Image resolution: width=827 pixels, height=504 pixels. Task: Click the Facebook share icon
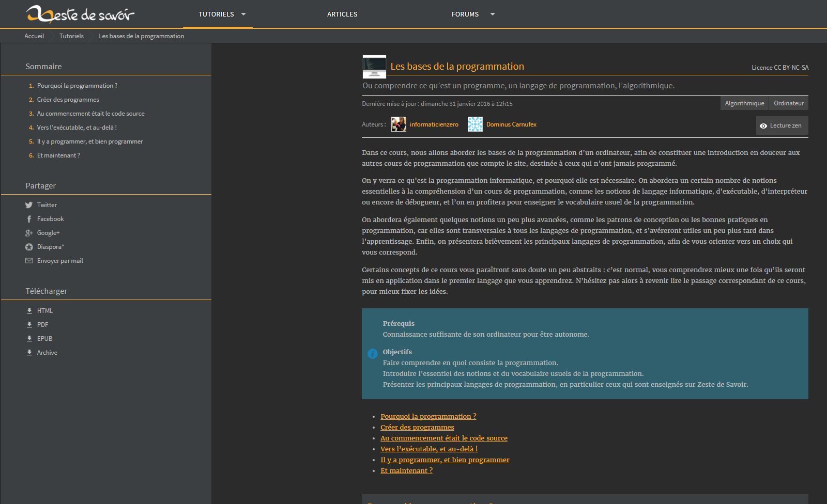coord(29,219)
